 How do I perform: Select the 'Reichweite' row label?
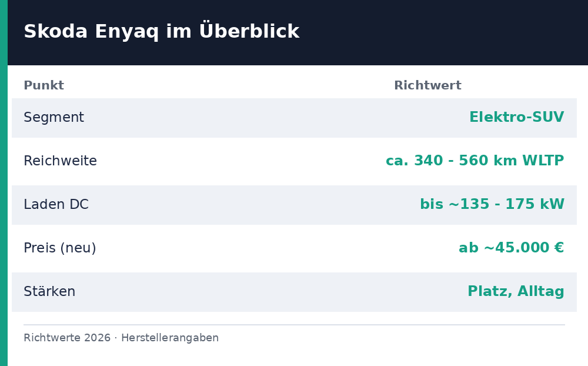point(60,161)
